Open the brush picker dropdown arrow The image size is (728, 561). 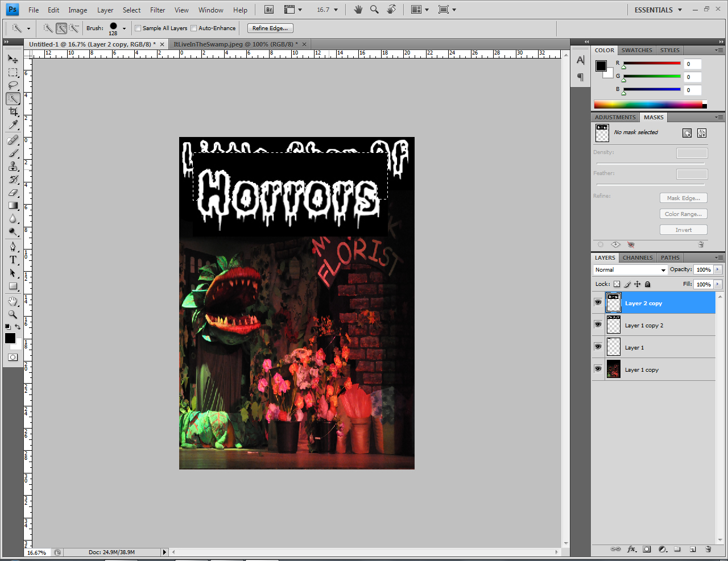pyautogui.click(x=124, y=28)
